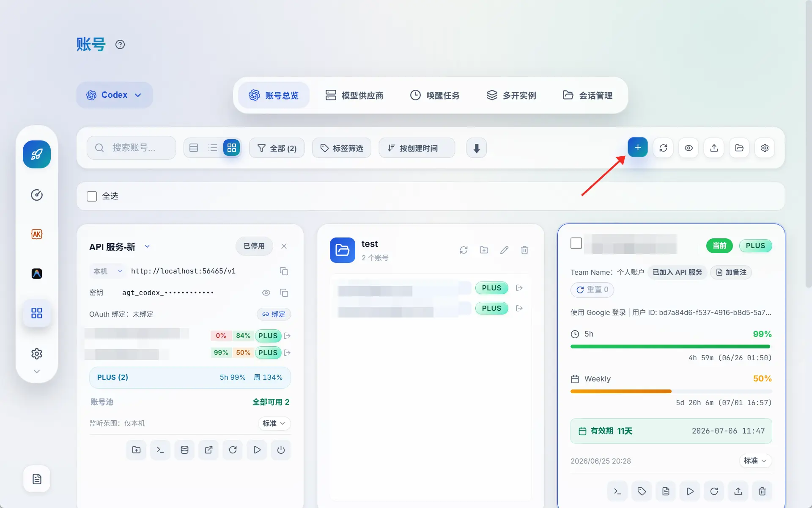Click the PLUS (2) summary row
The width and height of the screenshot is (812, 508).
pyautogui.click(x=190, y=377)
